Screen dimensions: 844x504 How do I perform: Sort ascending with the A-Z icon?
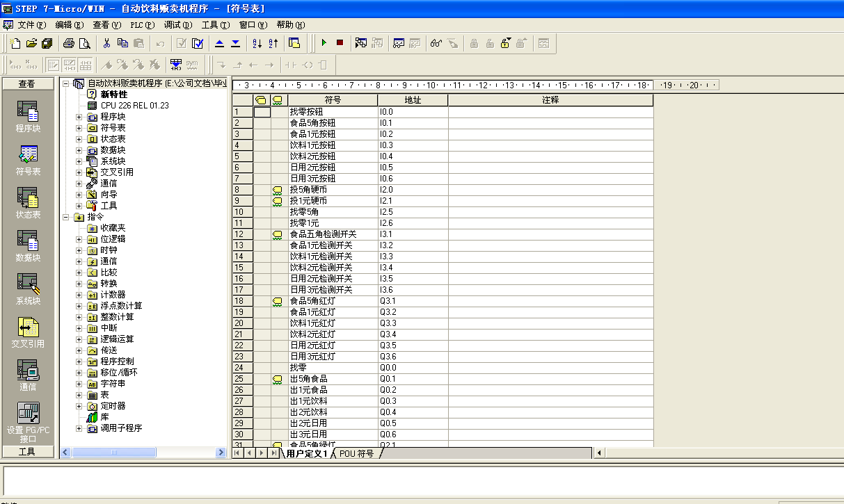[x=257, y=43]
